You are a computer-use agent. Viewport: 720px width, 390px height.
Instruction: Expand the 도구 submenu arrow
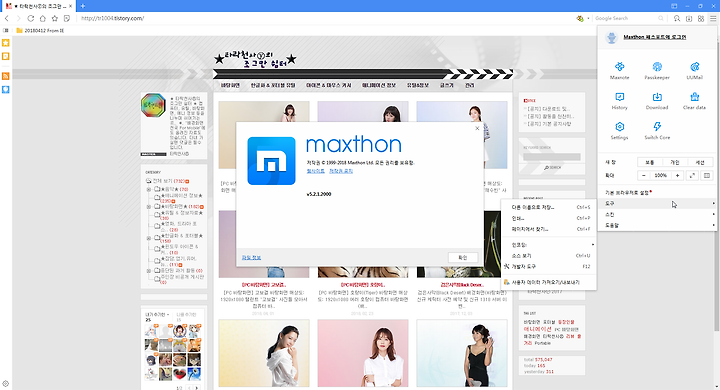714,203
